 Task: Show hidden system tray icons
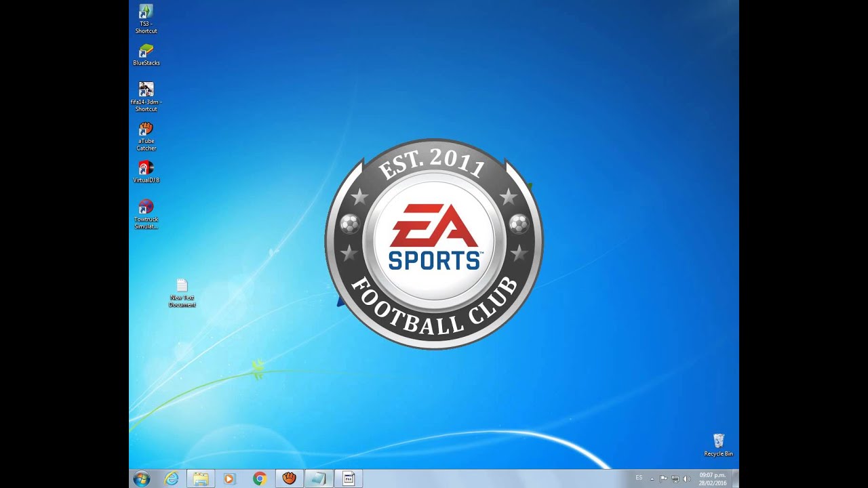coord(652,479)
